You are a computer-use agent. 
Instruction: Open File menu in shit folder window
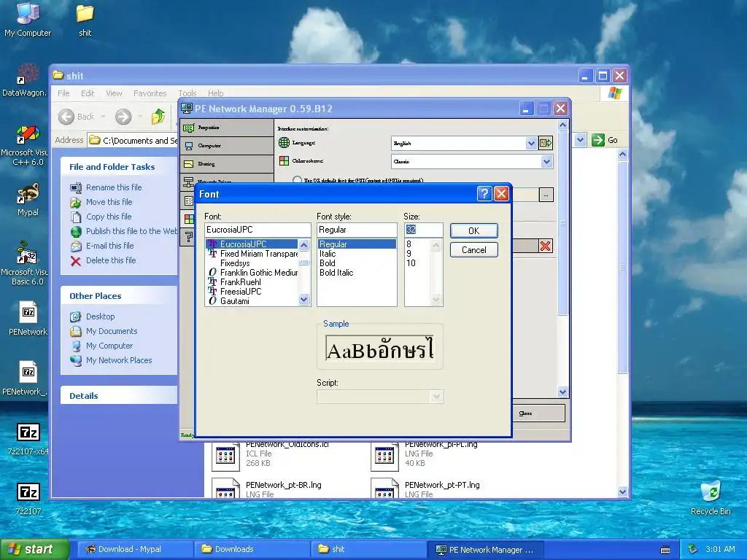pyautogui.click(x=63, y=93)
